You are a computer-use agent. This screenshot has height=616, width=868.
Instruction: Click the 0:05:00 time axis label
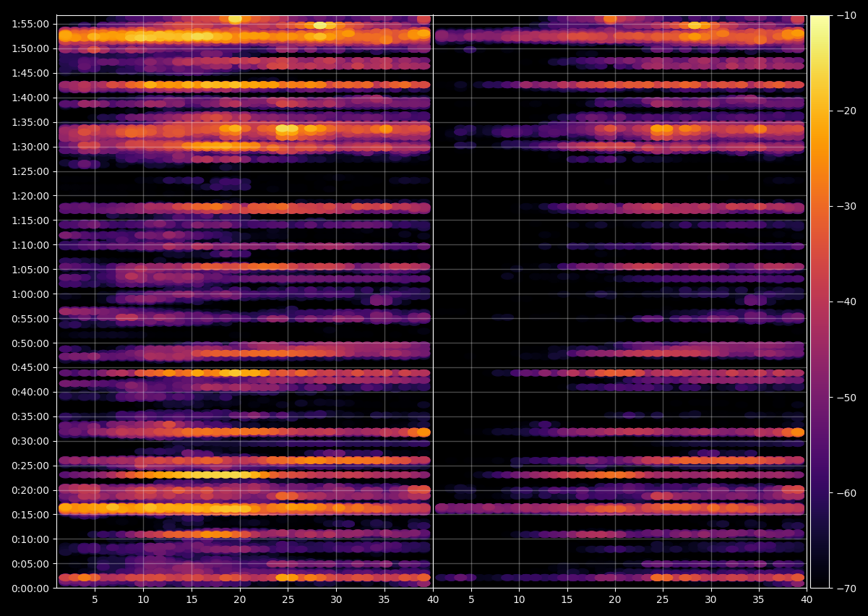point(30,564)
